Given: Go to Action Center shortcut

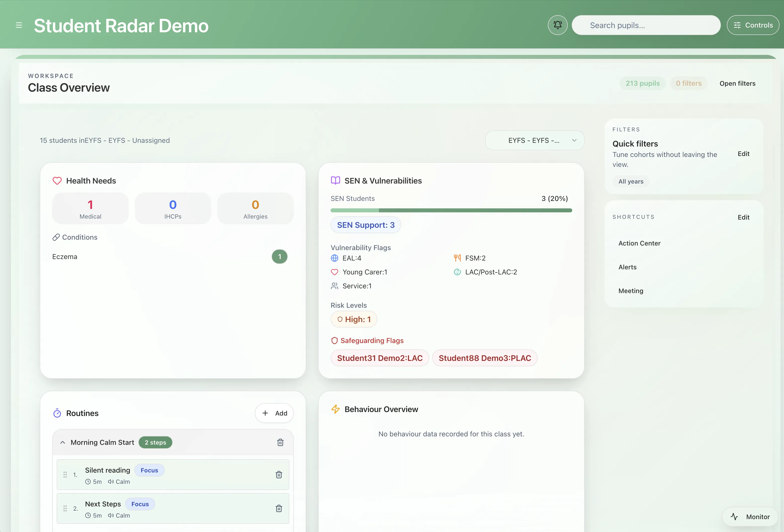Looking at the screenshot, I should tap(639, 243).
